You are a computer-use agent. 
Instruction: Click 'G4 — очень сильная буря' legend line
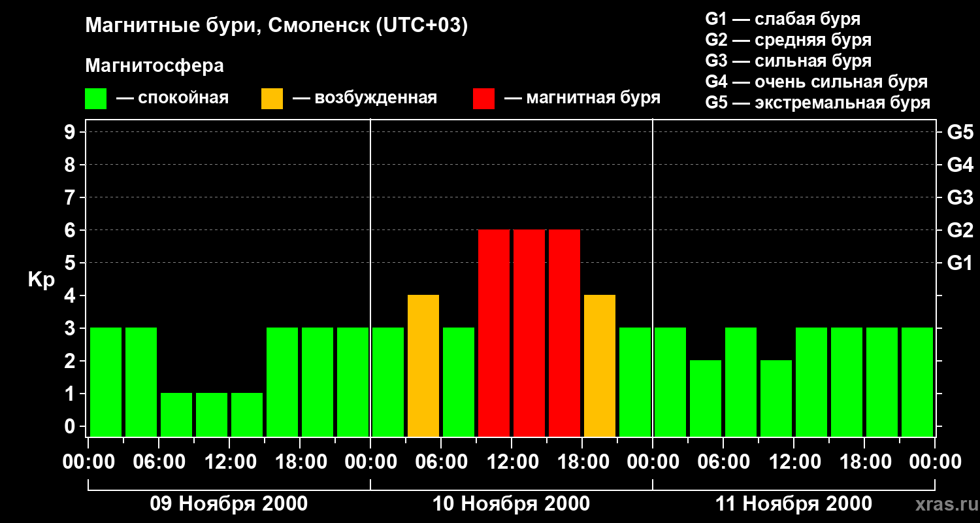click(817, 82)
